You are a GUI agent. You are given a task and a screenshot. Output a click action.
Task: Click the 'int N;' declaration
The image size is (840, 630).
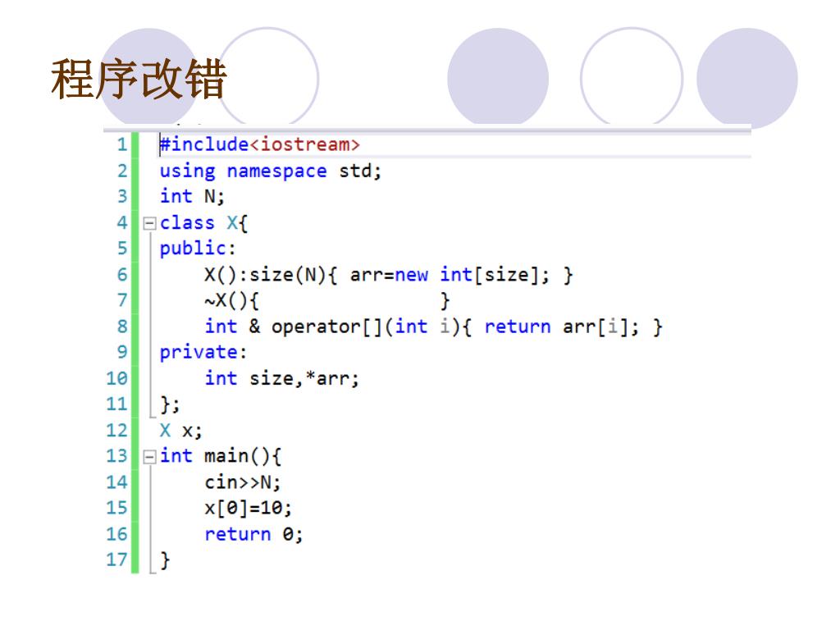click(192, 197)
